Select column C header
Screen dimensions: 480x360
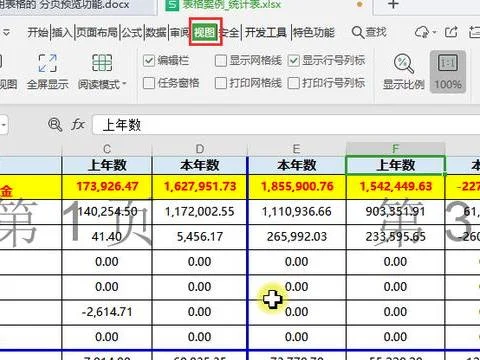pyautogui.click(x=107, y=149)
